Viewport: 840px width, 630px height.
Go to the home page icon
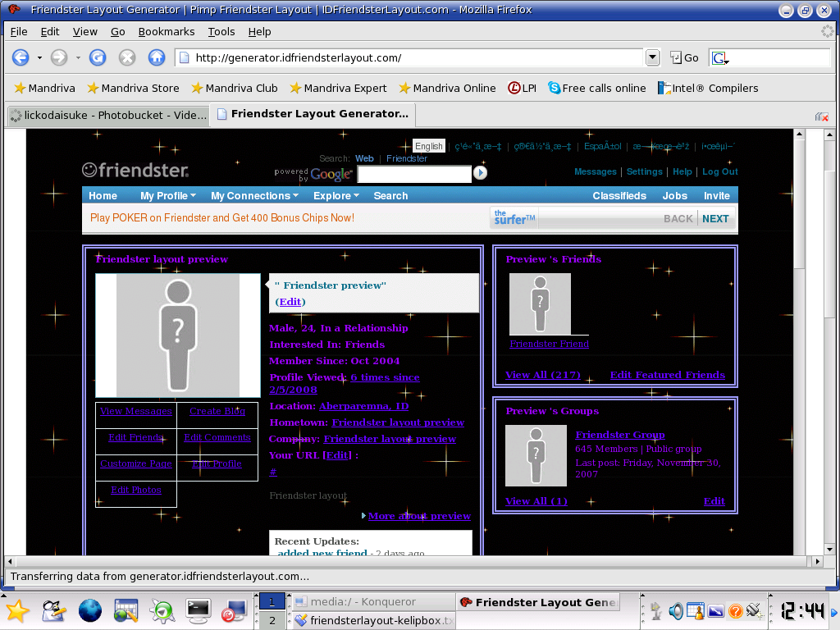coord(157,57)
